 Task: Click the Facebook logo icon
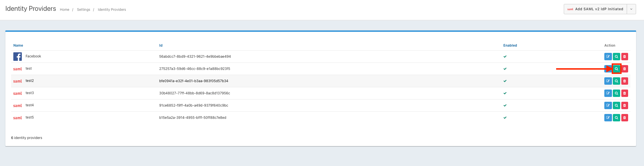17,56
